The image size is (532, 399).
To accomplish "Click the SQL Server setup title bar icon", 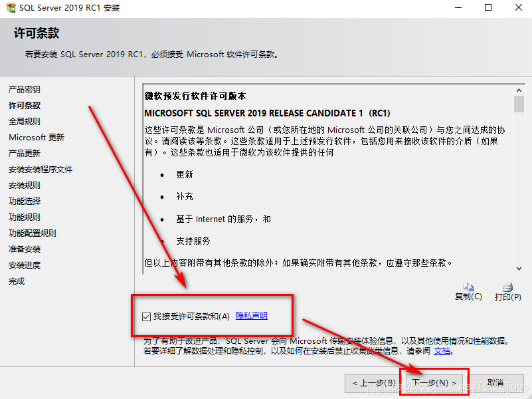I will click(x=11, y=7).
